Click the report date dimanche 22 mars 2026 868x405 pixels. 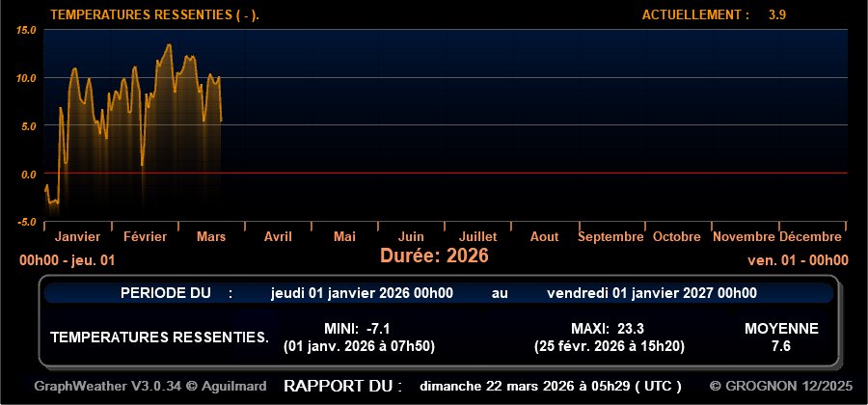pos(551,386)
